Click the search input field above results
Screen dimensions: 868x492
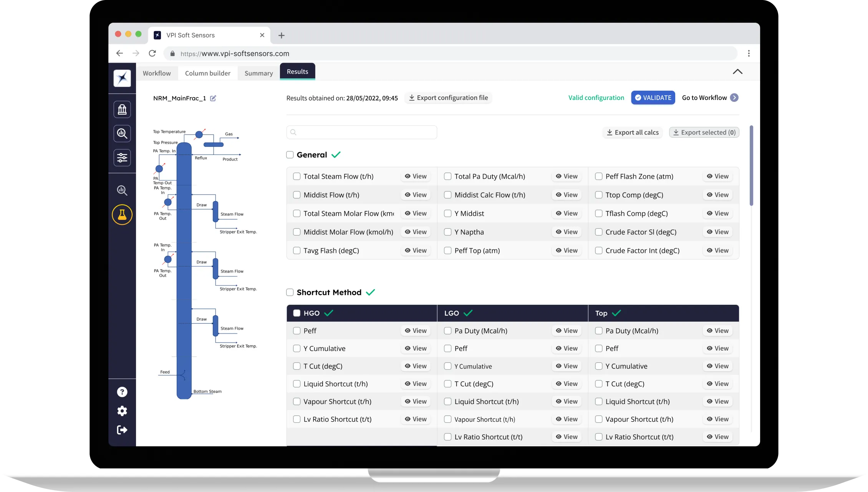[361, 132]
